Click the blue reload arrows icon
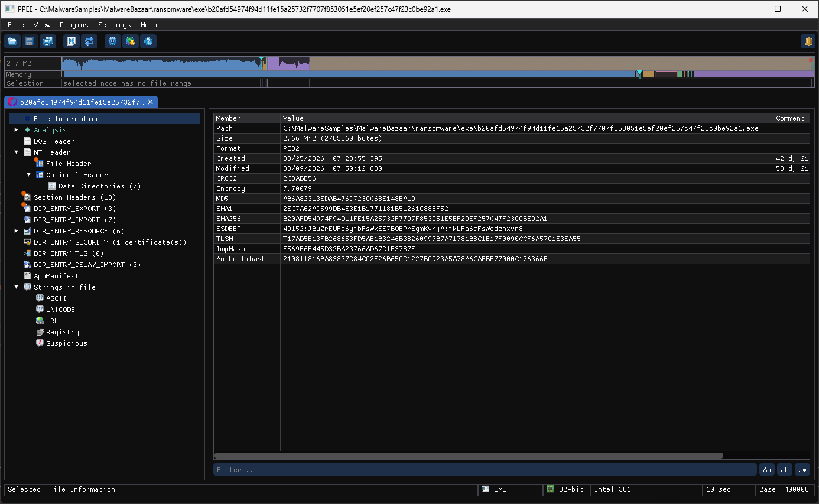The image size is (819, 504). click(89, 41)
